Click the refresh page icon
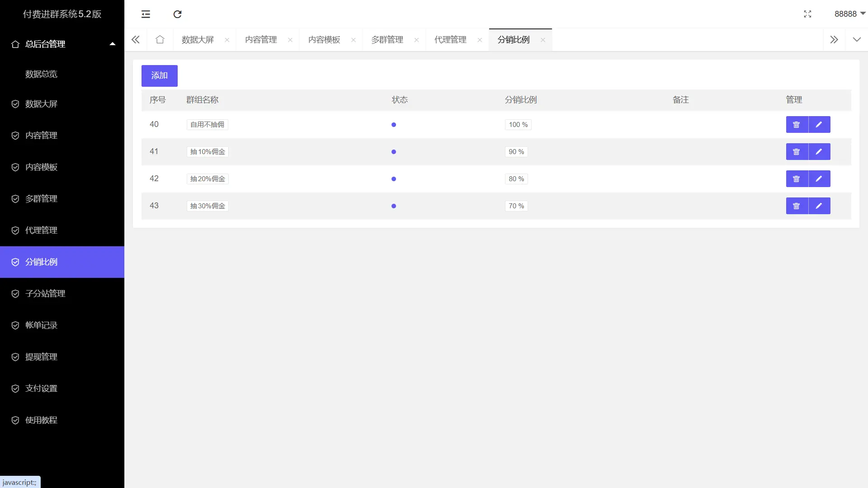 click(x=177, y=14)
